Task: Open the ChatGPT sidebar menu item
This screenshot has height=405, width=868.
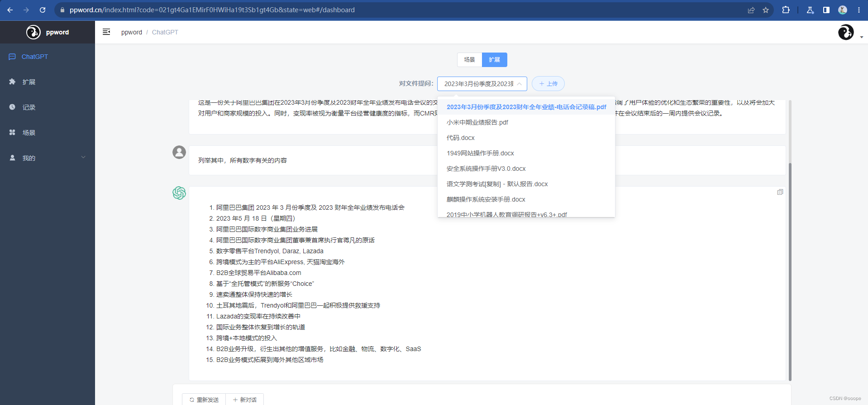Action: pos(48,57)
